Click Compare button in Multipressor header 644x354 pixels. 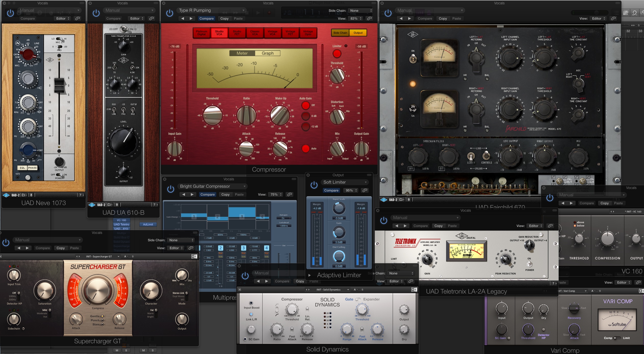click(x=207, y=194)
